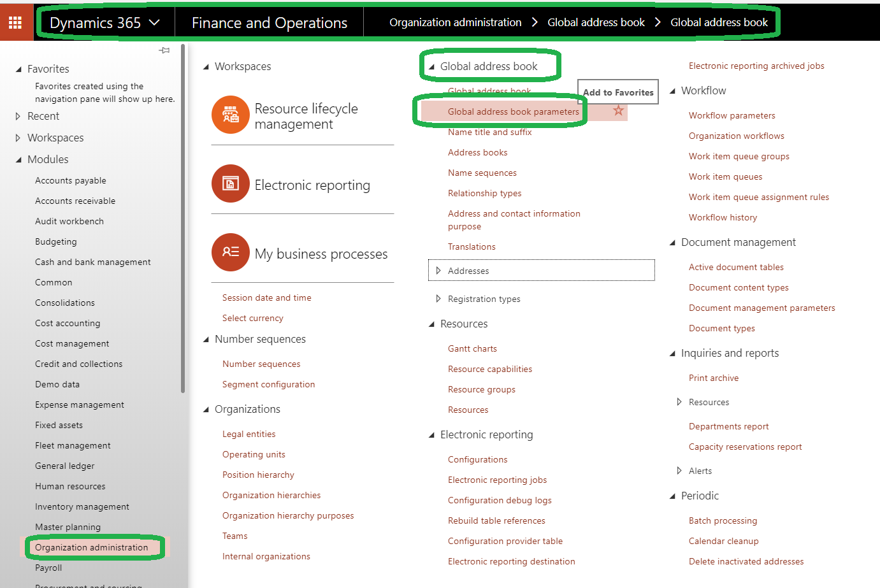The height and width of the screenshot is (588, 880).
Task: Collapse the Global address book group
Action: pos(431,66)
